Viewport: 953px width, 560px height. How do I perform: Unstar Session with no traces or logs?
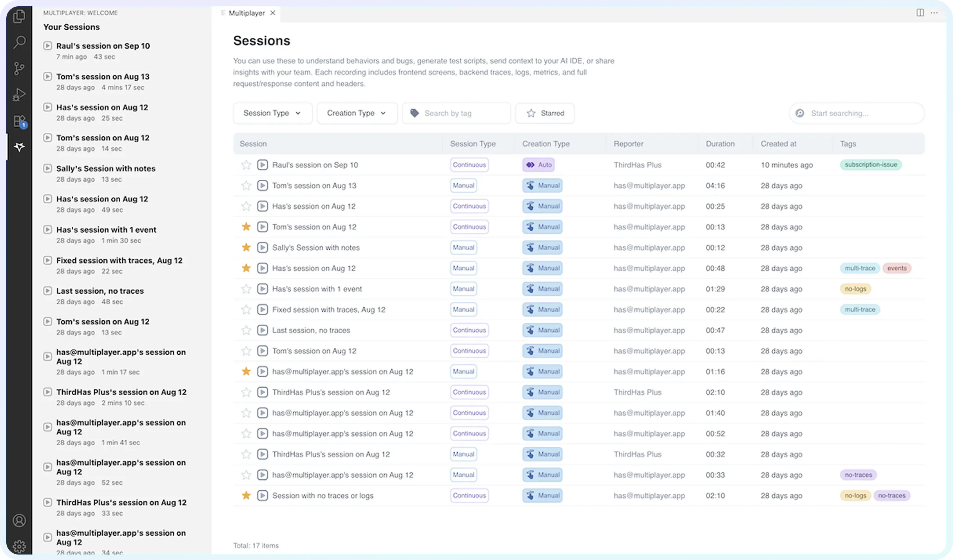point(246,495)
